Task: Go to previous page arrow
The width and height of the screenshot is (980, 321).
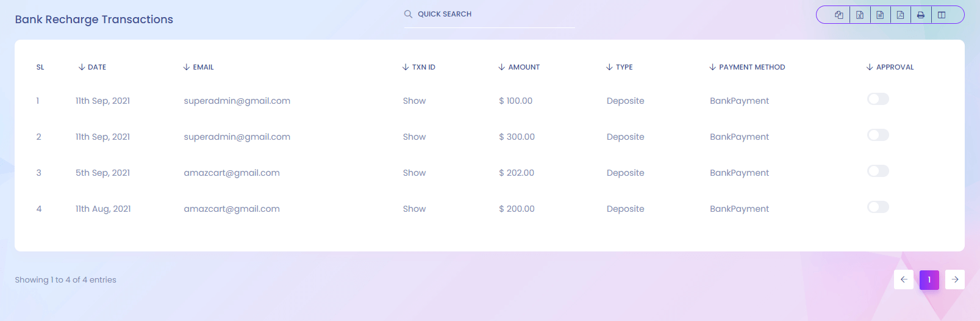Action: [x=904, y=280]
